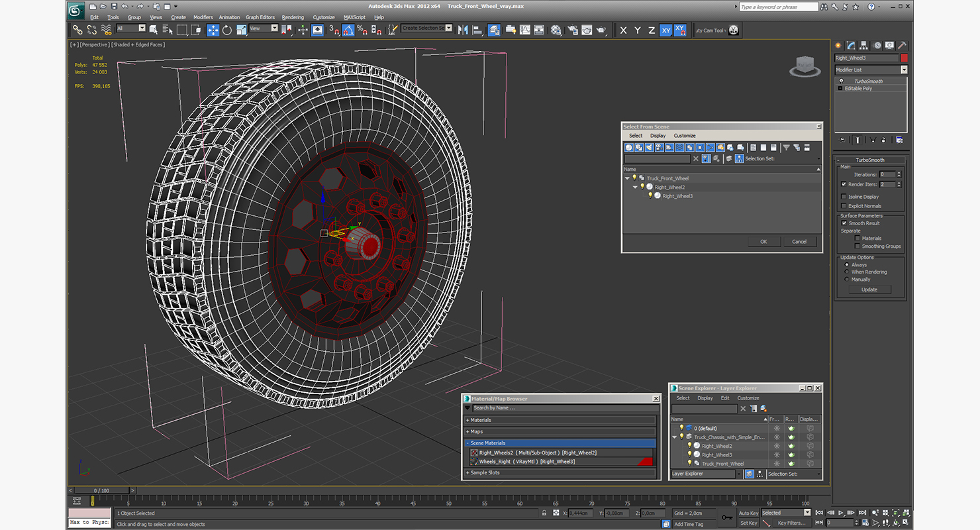The height and width of the screenshot is (530, 980).
Task: Open the Rendering menu
Action: 293,17
